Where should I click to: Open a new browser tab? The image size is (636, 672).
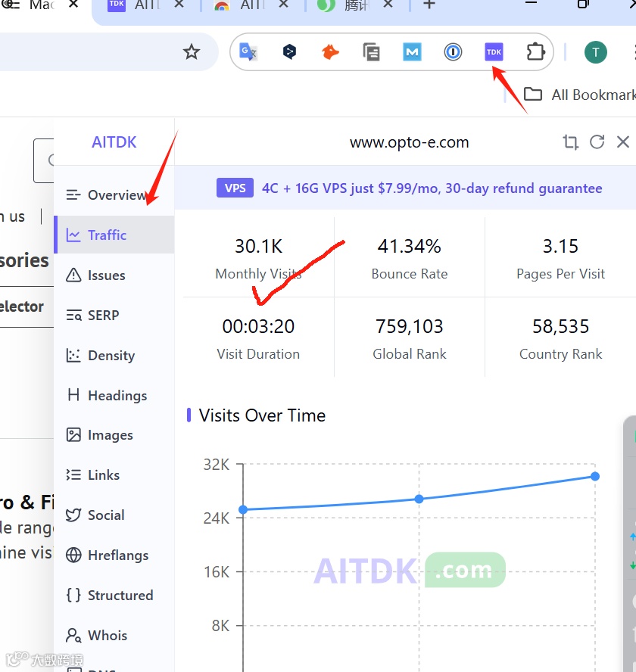pos(429,5)
